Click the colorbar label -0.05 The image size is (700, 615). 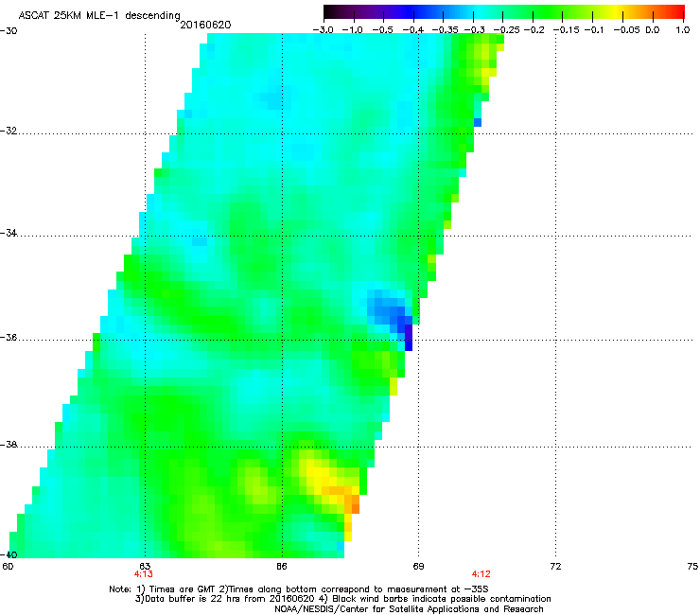[x=626, y=30]
